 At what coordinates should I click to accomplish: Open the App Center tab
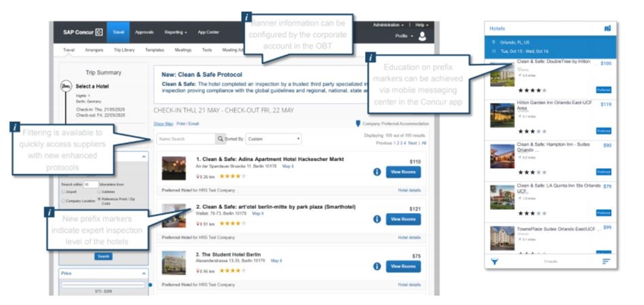[208, 32]
